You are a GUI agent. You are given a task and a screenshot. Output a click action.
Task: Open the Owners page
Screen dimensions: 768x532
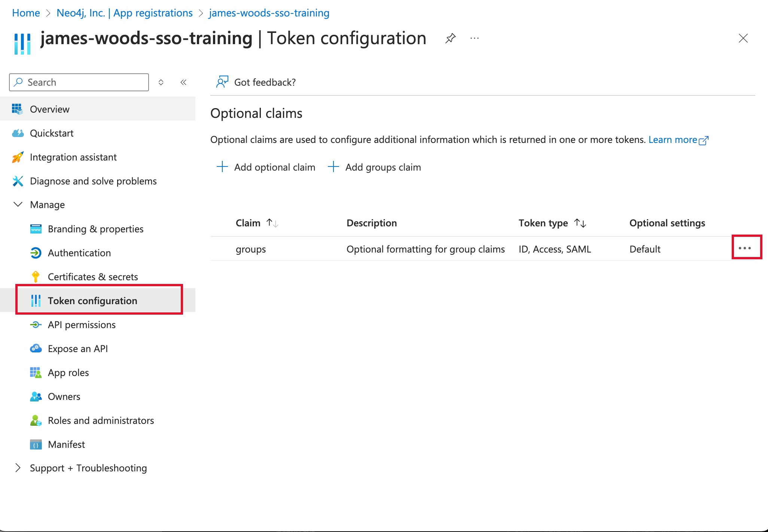coord(64,397)
